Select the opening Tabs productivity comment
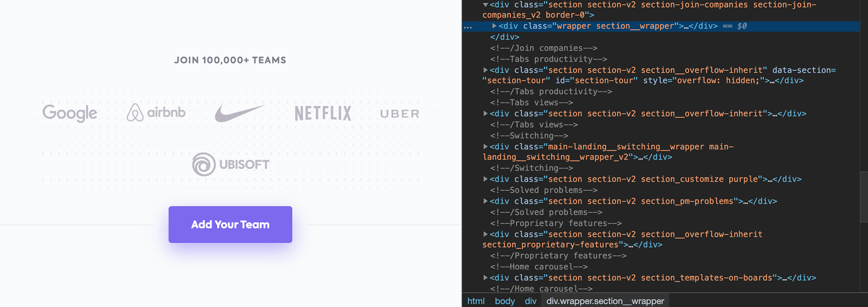868x307 pixels. 548,59
